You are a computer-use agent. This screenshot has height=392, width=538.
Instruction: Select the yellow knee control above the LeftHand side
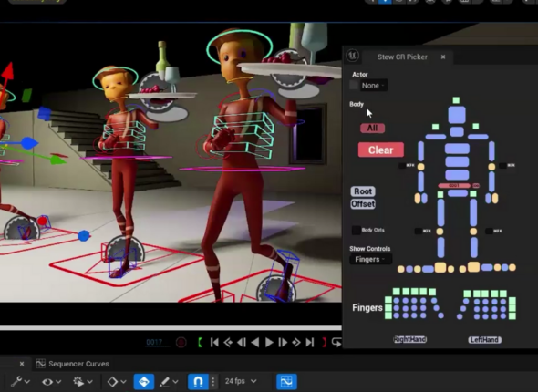(x=473, y=232)
